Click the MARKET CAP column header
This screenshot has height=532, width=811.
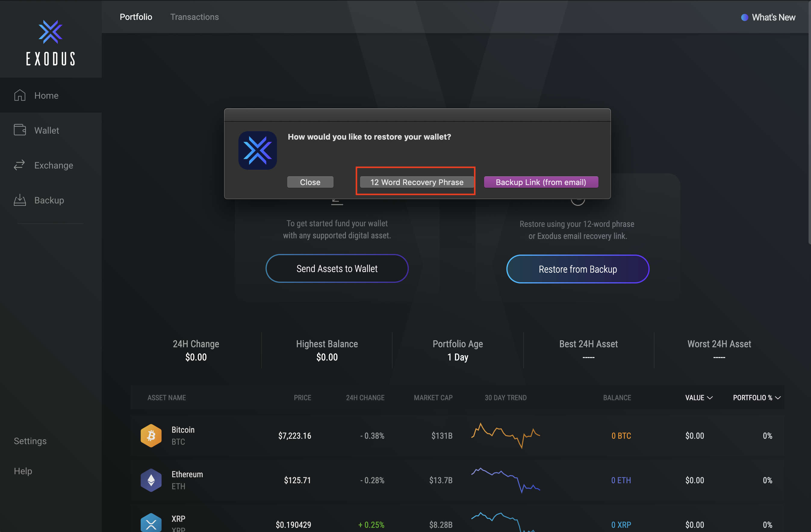point(433,397)
